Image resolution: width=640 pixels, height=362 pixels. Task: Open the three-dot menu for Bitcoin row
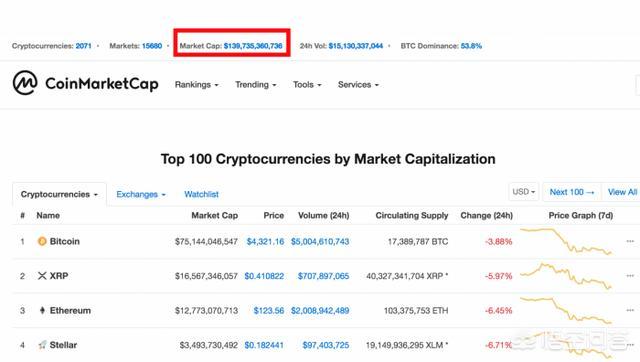(630, 241)
